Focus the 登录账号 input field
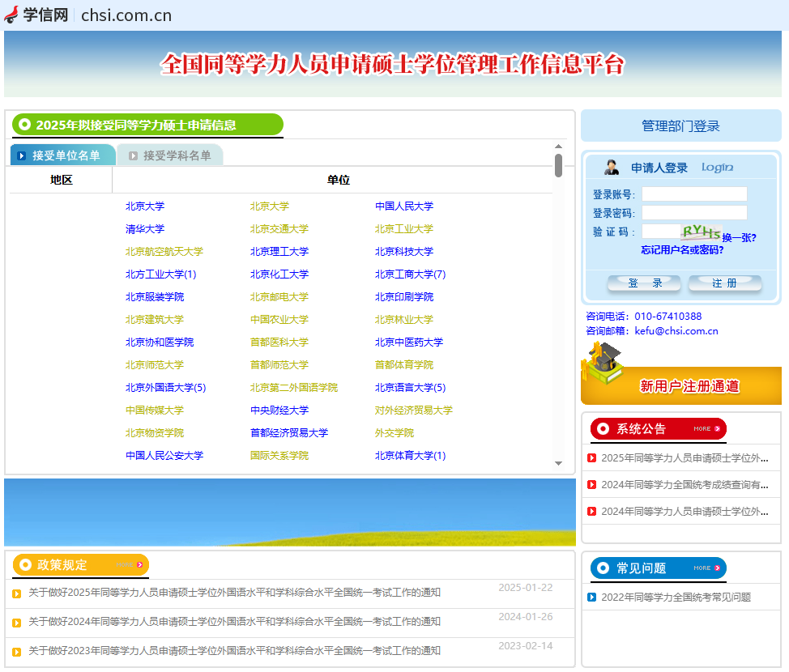The height and width of the screenshot is (672, 789). [x=694, y=194]
